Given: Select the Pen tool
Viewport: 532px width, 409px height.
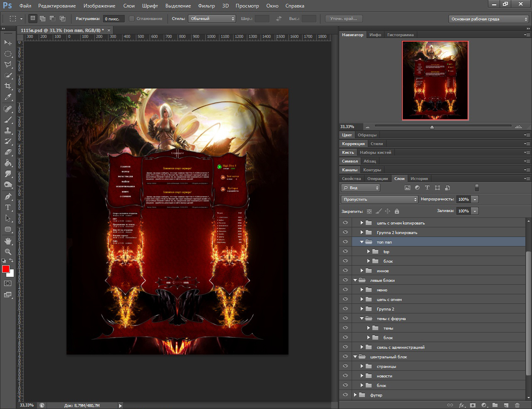Looking at the screenshot, I should click(8, 196).
